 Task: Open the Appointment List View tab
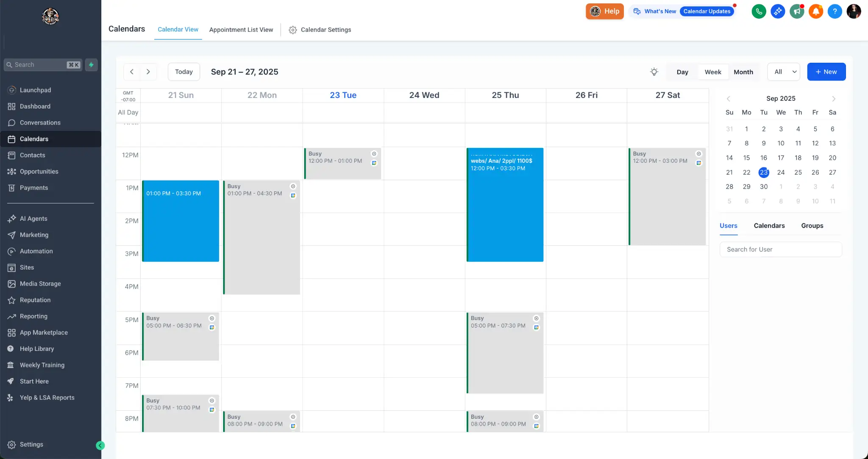click(241, 30)
